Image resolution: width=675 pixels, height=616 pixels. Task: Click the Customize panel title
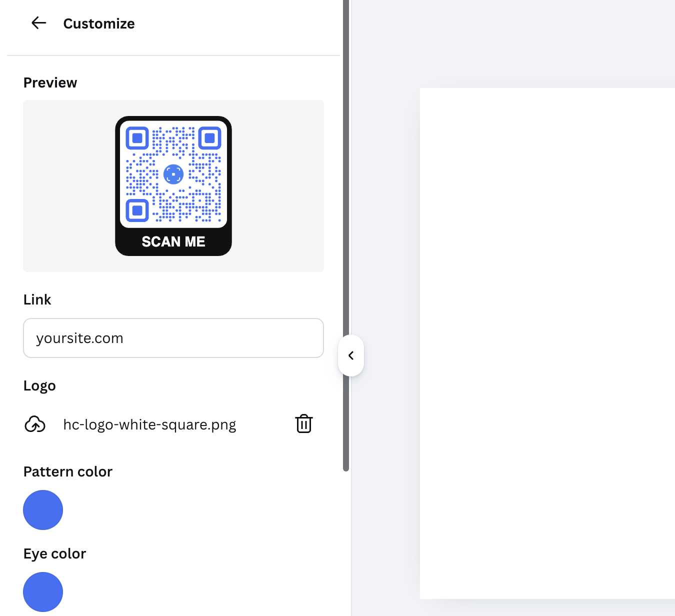point(99,23)
